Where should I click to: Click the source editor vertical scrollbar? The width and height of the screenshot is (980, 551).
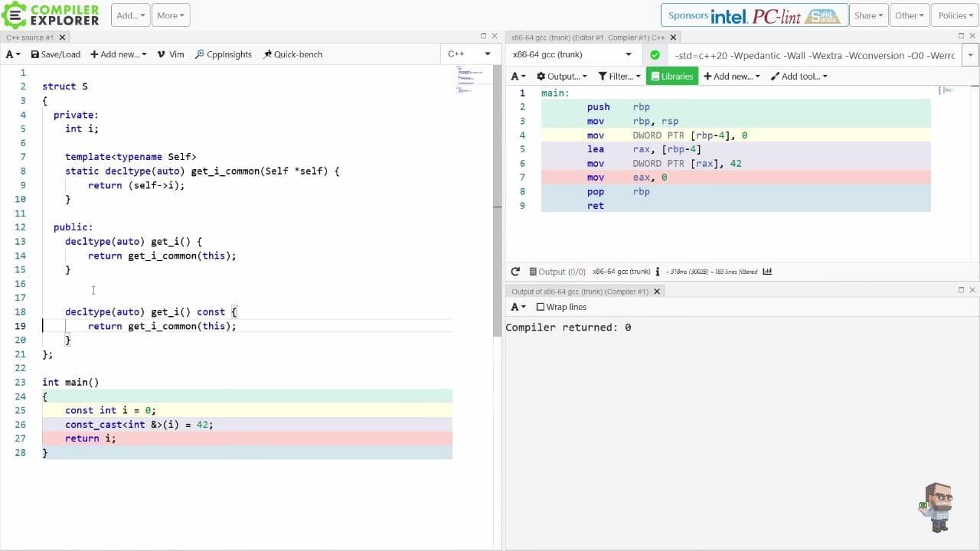[497, 199]
